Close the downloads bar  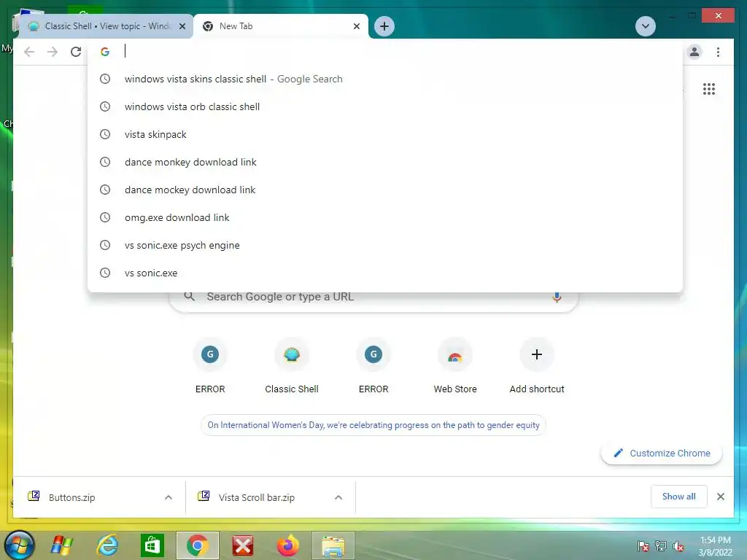(720, 497)
